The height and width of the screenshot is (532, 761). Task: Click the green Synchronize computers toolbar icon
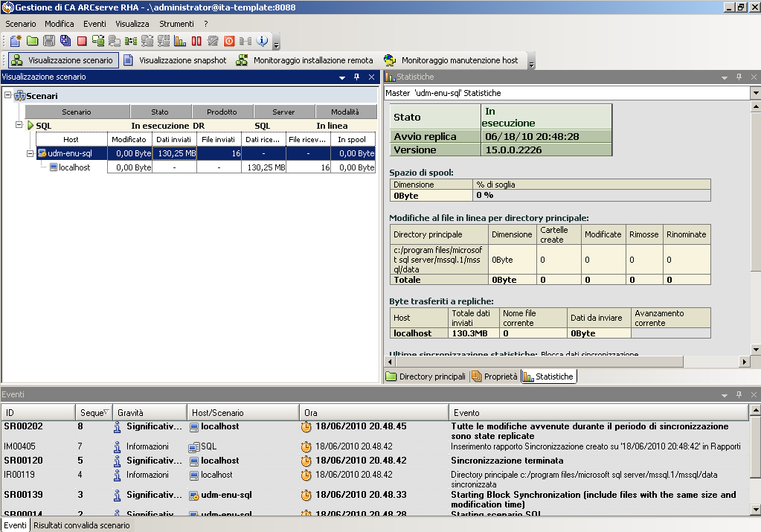[x=98, y=41]
